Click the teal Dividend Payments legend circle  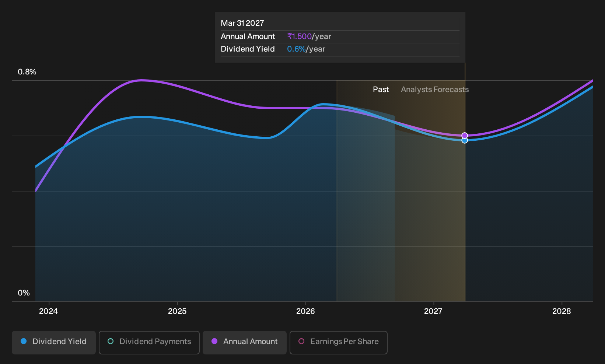point(111,341)
